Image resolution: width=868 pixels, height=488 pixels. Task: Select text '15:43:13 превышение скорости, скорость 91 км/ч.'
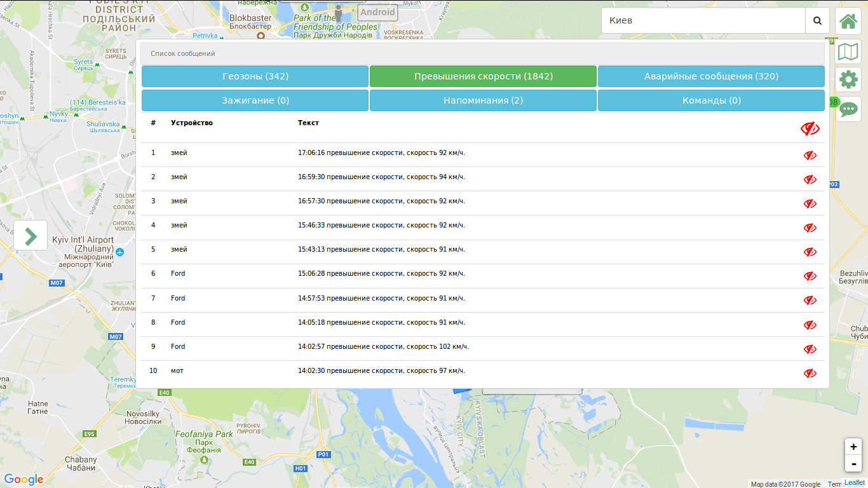pyautogui.click(x=381, y=249)
